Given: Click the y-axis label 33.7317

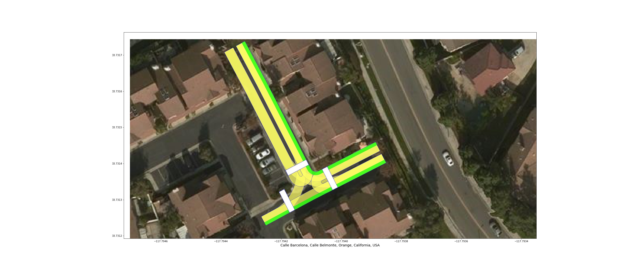Looking at the screenshot, I should tap(117, 55).
